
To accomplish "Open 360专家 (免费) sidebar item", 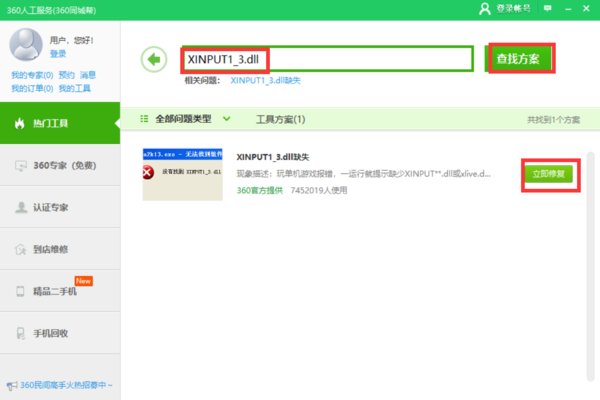I will click(60, 165).
